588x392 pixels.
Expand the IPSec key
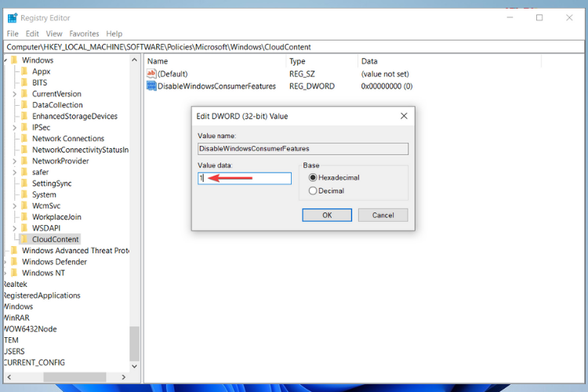click(14, 128)
